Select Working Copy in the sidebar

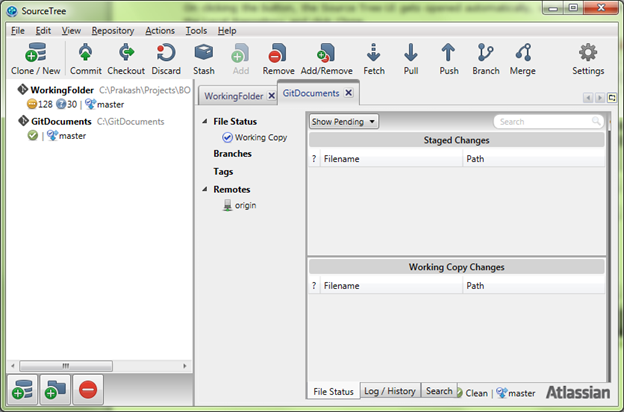(261, 137)
